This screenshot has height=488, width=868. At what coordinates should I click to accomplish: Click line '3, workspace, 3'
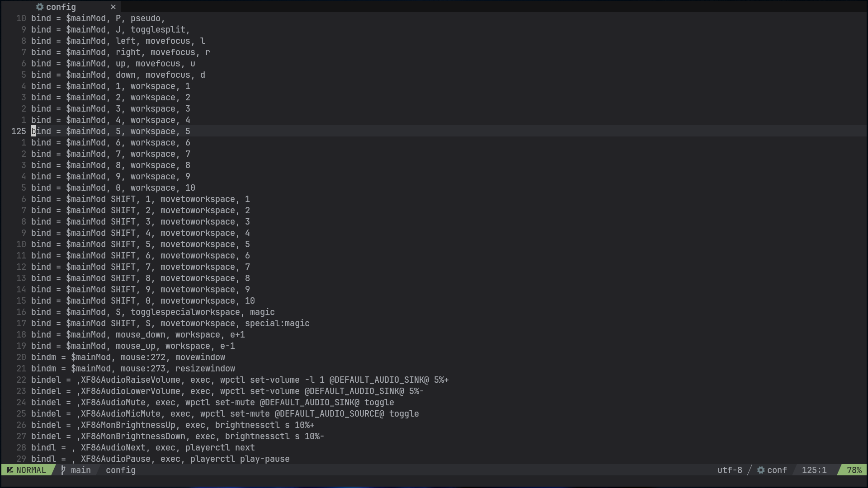[x=111, y=108]
